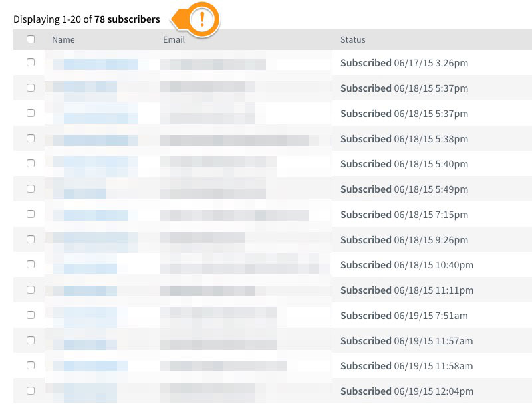
Task: Open the subscriber name link from 06/18/15 7:15pm
Action: tap(90, 215)
